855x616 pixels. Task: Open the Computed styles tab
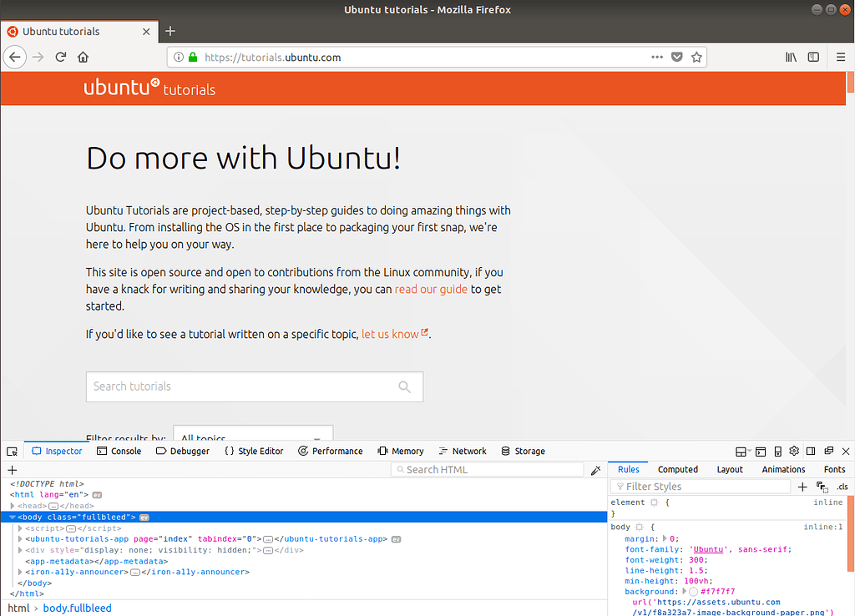point(677,470)
